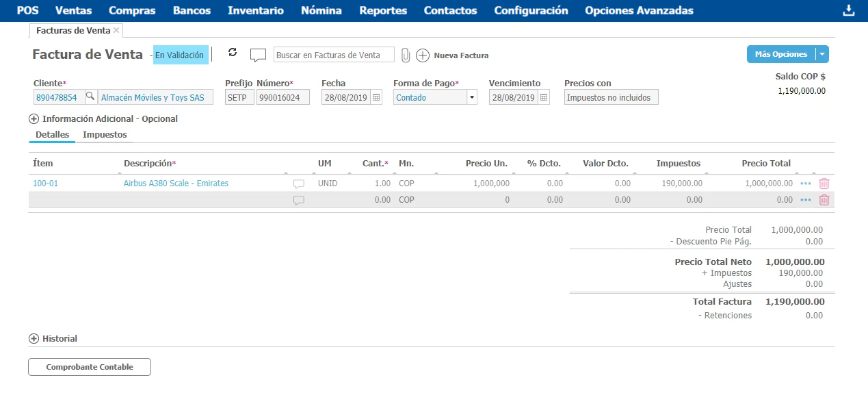
Task: Open the comment bubble icon in header
Action: tap(258, 55)
